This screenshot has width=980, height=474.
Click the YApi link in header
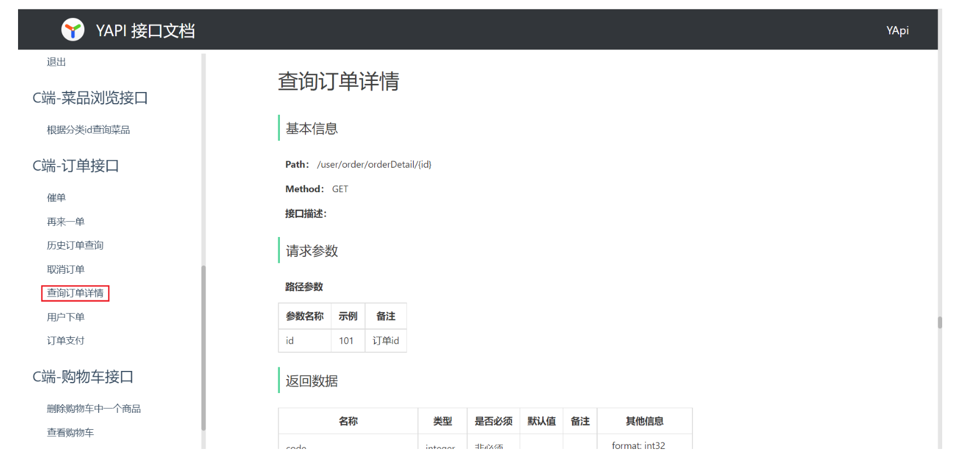click(897, 30)
